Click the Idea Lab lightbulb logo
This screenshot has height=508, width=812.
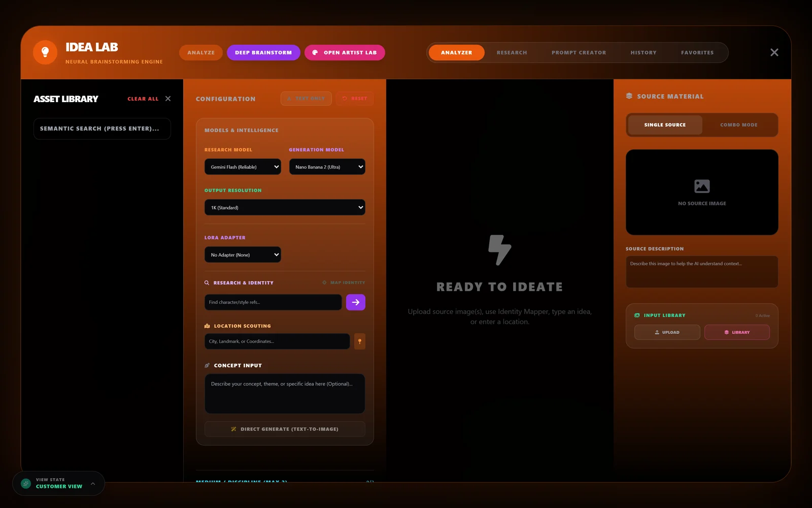pyautogui.click(x=45, y=52)
